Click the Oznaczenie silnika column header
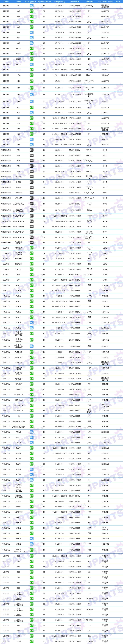 [105, 2]
